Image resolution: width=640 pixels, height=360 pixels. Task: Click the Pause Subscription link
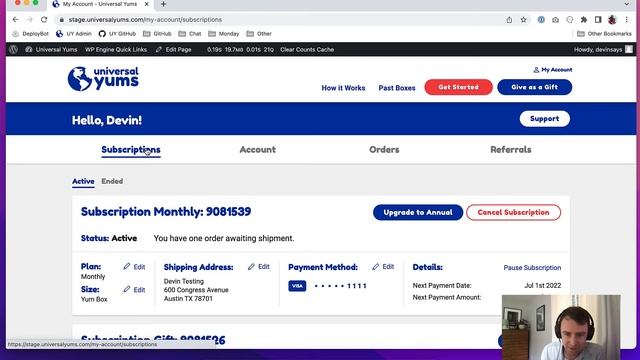coord(532,268)
